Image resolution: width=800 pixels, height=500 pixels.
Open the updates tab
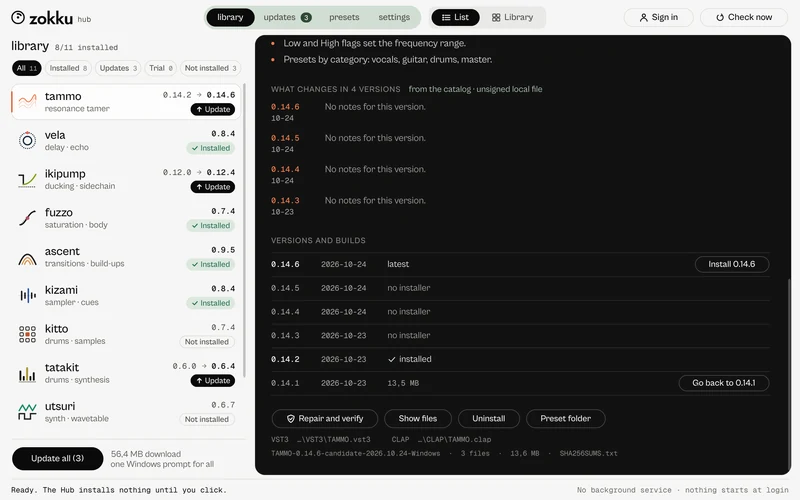(287, 17)
